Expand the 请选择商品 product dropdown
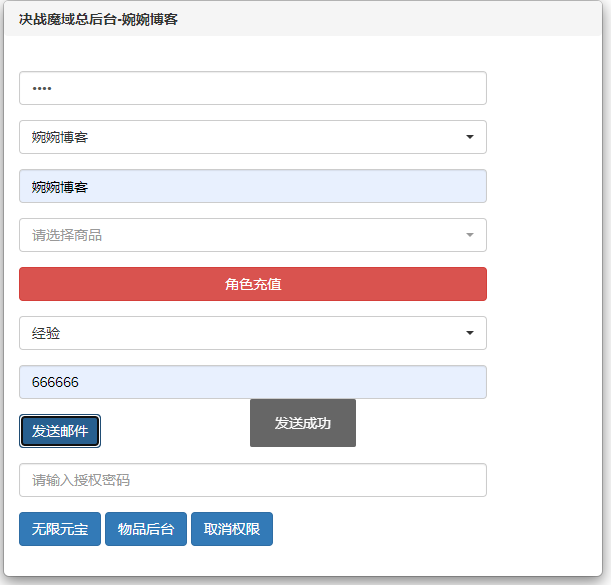Viewport: 611px width, 585px height. click(x=252, y=235)
